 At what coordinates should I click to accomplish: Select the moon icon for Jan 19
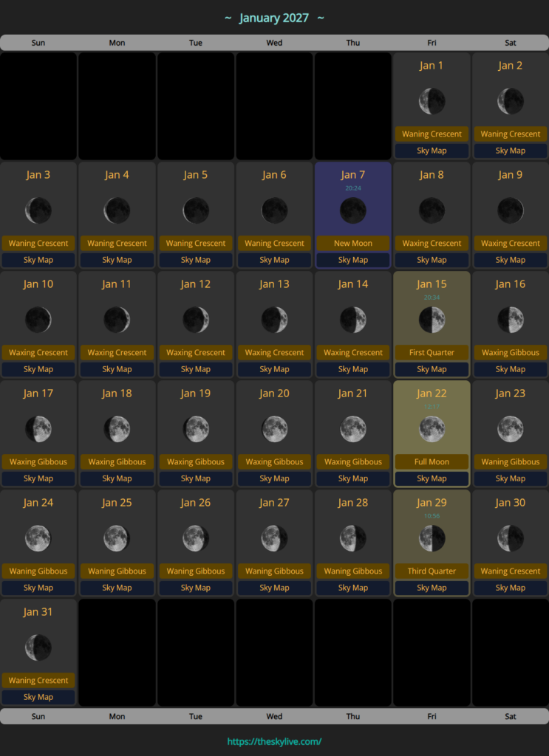tap(196, 429)
